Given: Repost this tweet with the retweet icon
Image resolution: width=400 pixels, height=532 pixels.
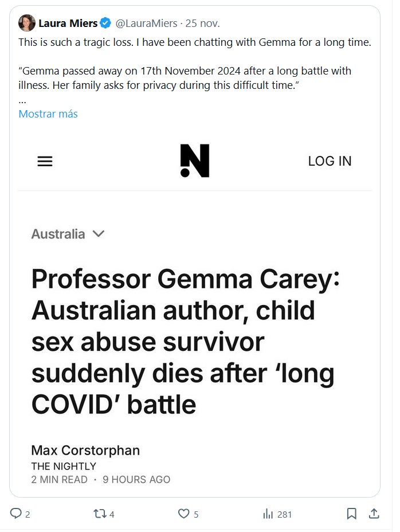Looking at the screenshot, I should (x=100, y=514).
